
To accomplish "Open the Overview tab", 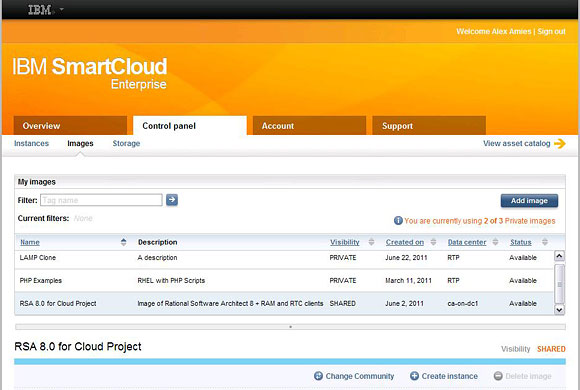I will pos(70,126).
